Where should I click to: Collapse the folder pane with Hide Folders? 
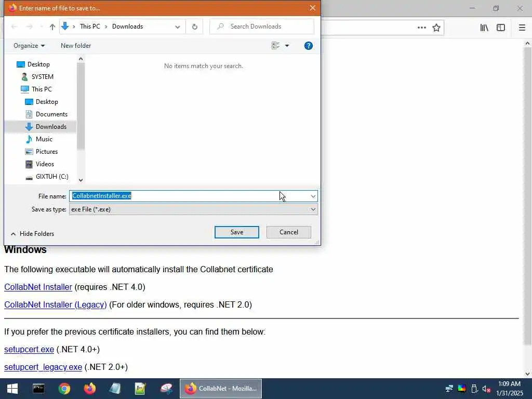[32, 234]
